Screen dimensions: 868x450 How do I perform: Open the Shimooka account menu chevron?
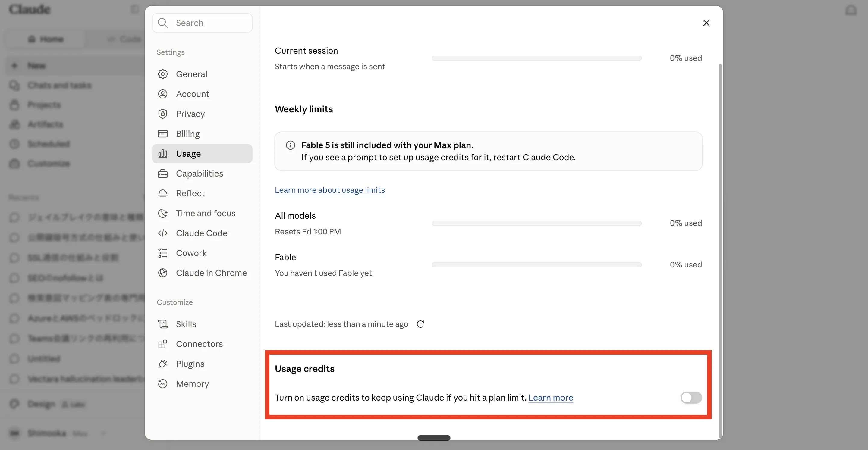tap(103, 433)
